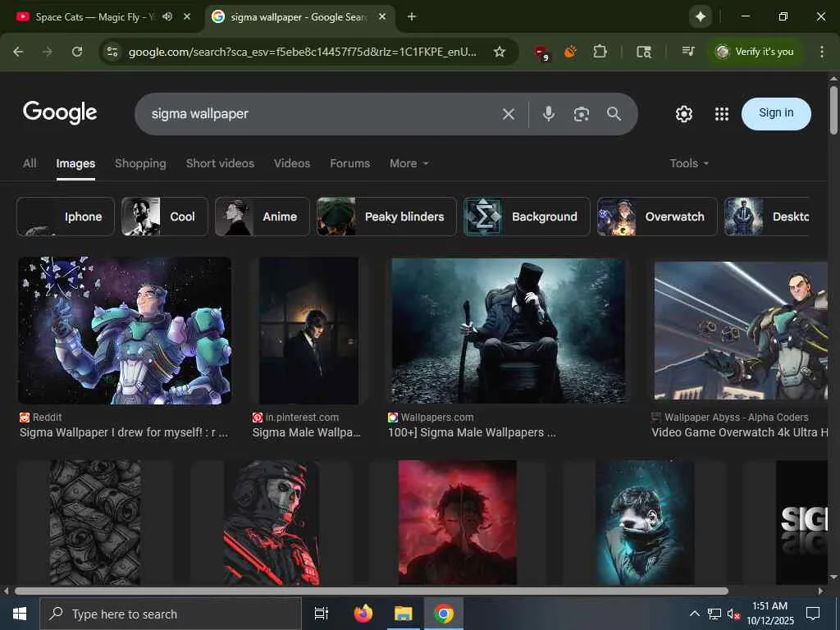This screenshot has height=630, width=840.
Task: Click the horizontal scrollbar thumb
Action: (372, 591)
